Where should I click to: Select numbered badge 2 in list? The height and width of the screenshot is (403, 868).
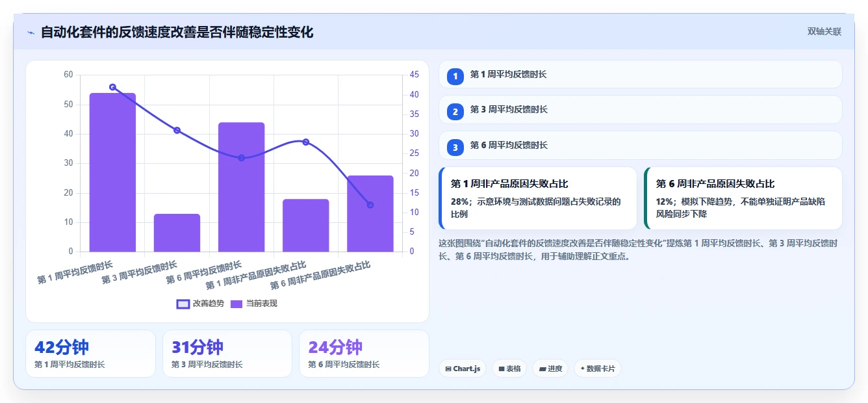point(455,111)
